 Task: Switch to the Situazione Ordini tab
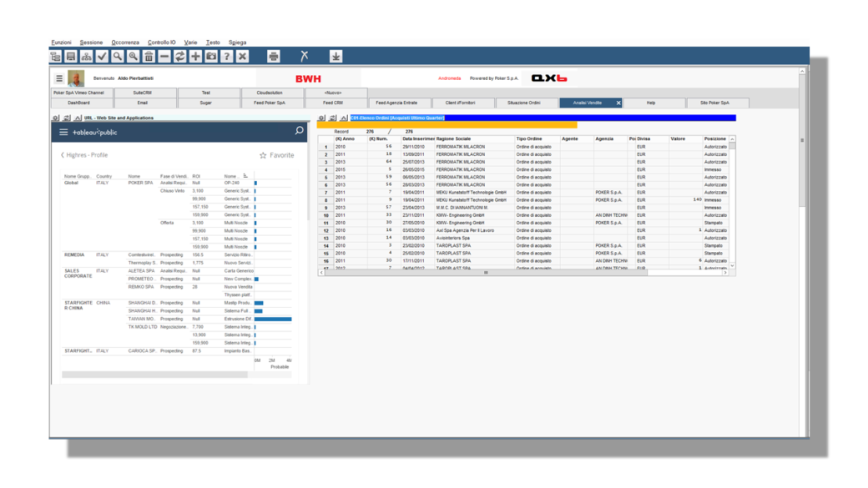(x=527, y=103)
